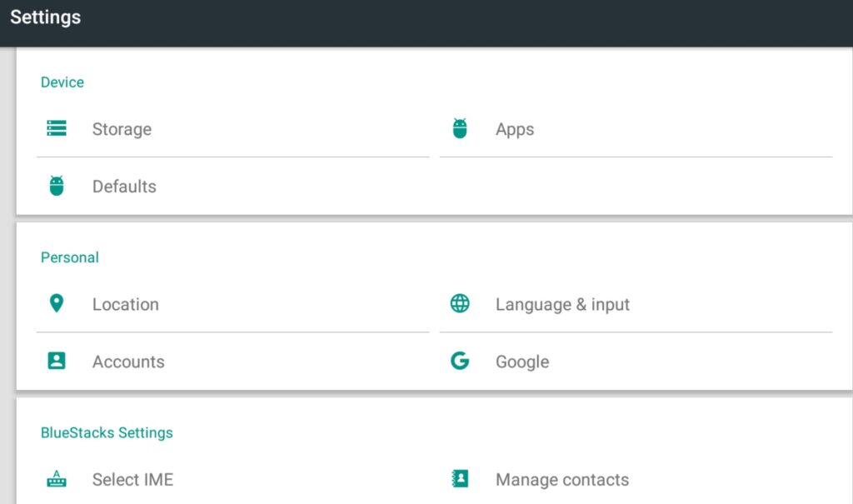Open Storage settings
853x504 pixels.
[122, 129]
